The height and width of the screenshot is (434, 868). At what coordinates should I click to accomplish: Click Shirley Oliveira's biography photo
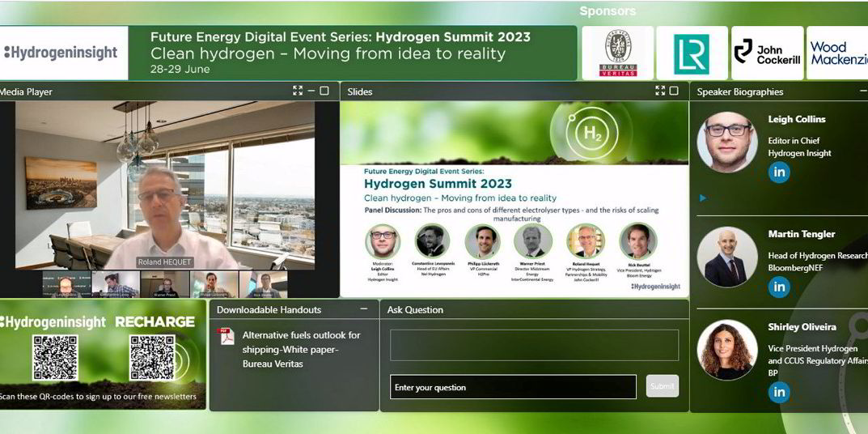click(x=727, y=350)
